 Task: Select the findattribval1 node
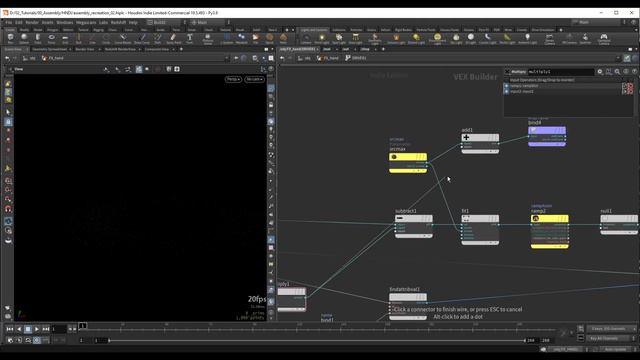click(x=408, y=306)
